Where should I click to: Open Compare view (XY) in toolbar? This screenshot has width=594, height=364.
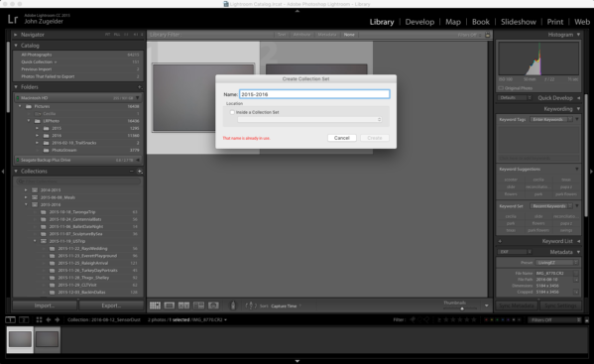[183, 305]
